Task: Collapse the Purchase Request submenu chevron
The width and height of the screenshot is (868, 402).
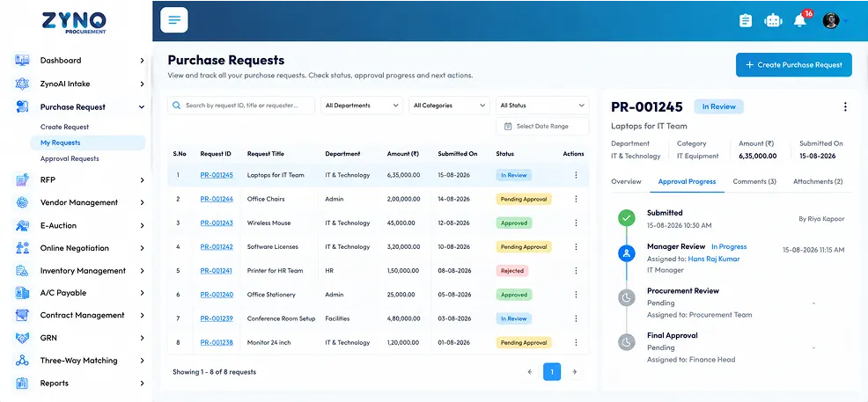Action: 142,107
